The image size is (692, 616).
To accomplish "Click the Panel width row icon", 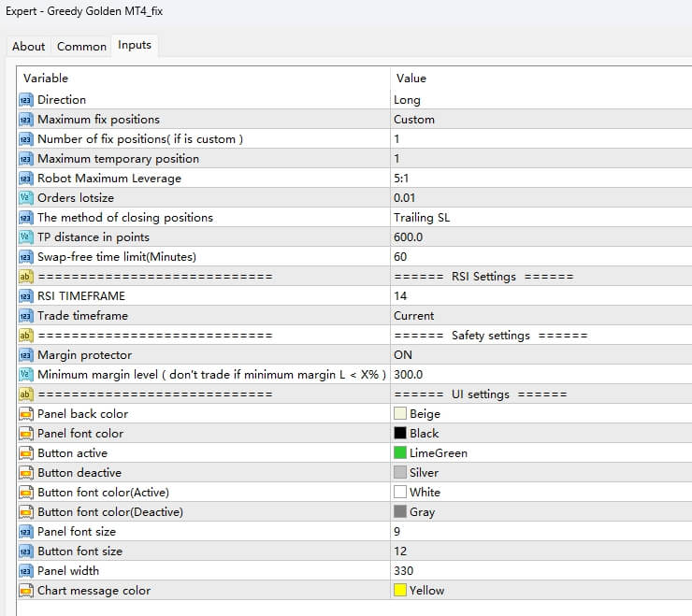I will [26, 571].
